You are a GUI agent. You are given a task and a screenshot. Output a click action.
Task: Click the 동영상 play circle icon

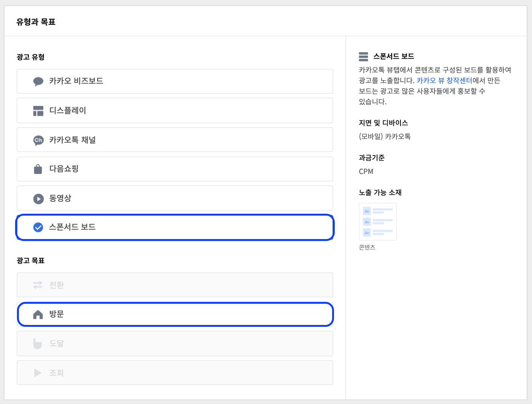38,199
